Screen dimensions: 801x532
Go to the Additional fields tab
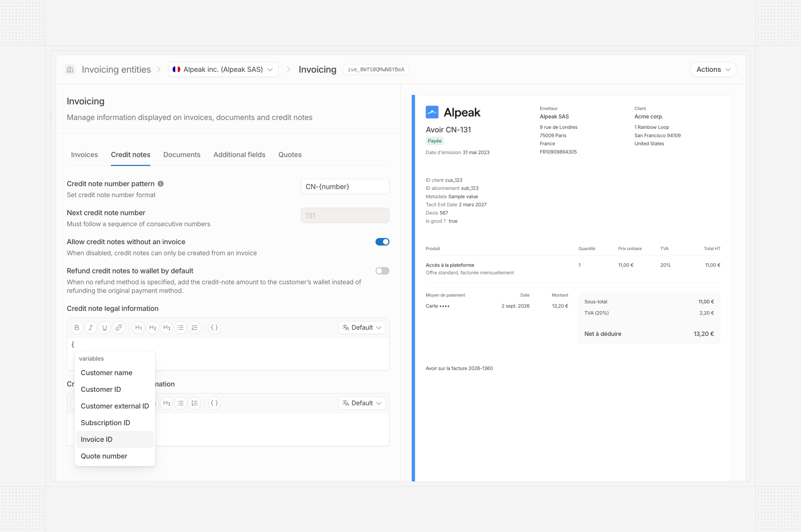point(239,155)
